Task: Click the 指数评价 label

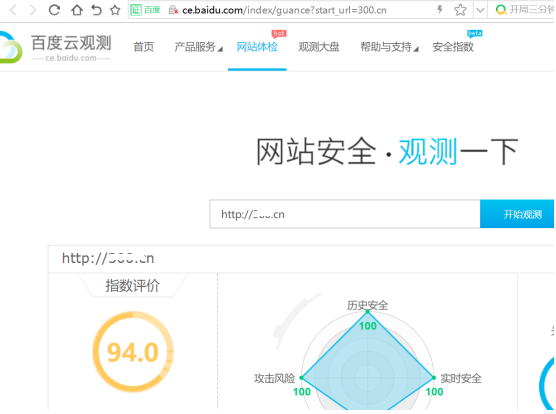Action: pos(132,286)
